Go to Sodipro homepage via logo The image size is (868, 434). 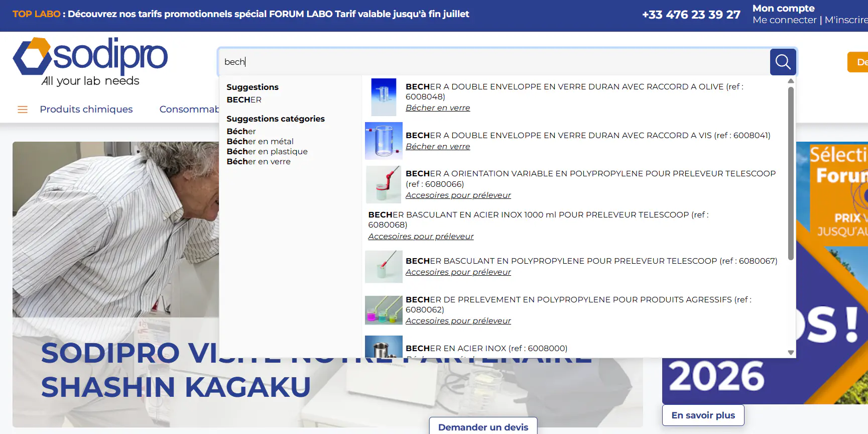coord(90,62)
